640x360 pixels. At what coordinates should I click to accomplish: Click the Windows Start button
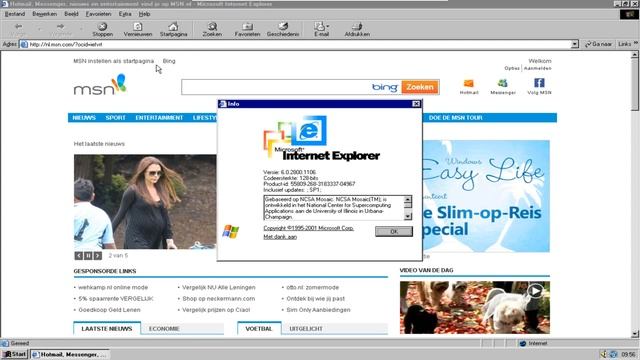pyautogui.click(x=14, y=354)
